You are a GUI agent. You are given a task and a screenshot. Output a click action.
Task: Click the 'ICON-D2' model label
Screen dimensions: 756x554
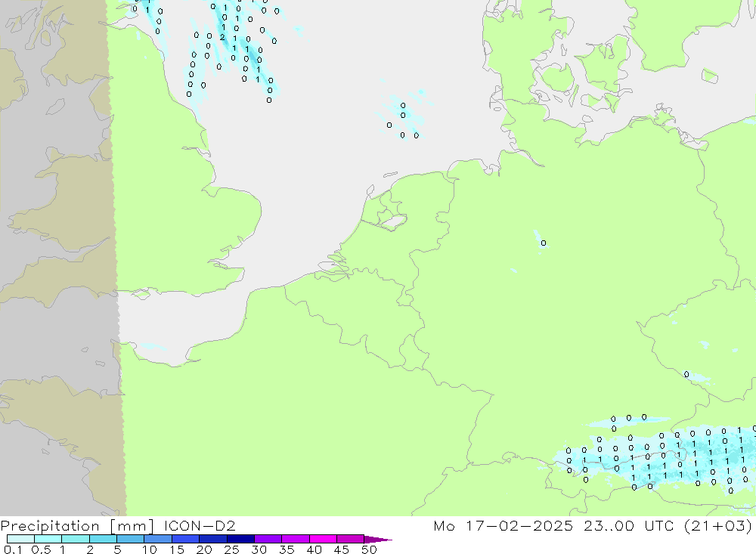click(x=200, y=525)
